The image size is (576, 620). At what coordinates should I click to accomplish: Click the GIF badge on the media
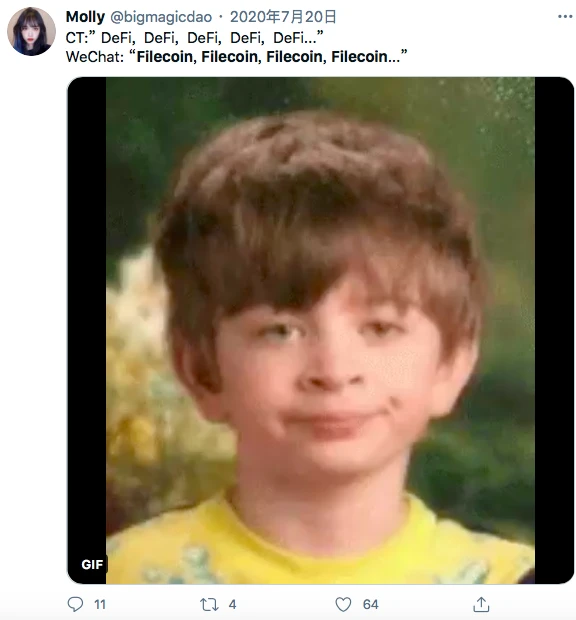pyautogui.click(x=92, y=564)
